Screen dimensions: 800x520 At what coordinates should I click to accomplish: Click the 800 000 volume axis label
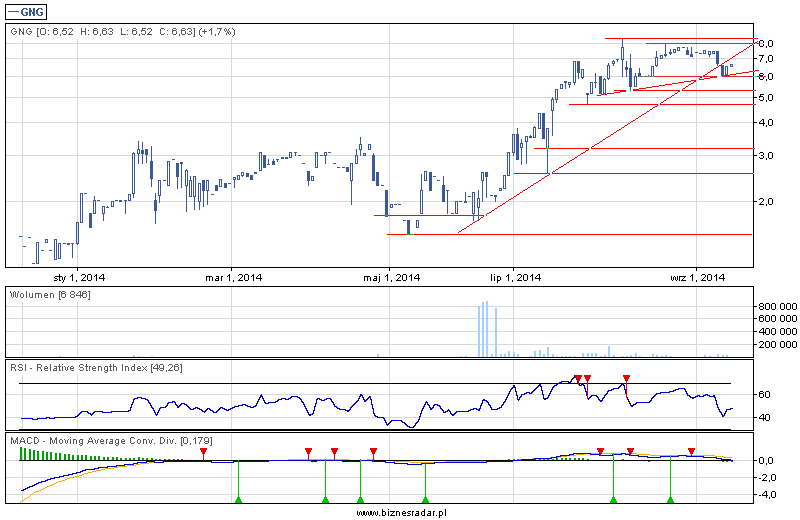(776, 306)
